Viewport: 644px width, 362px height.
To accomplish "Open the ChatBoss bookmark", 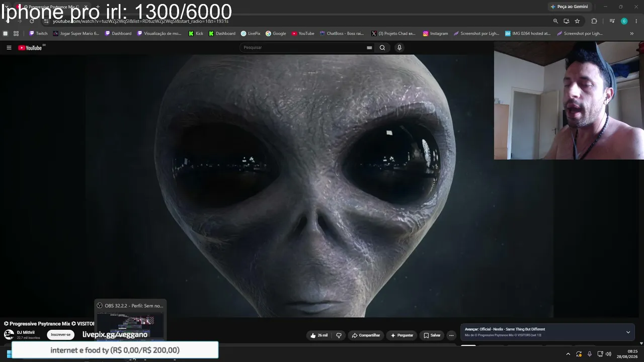I will click(342, 34).
